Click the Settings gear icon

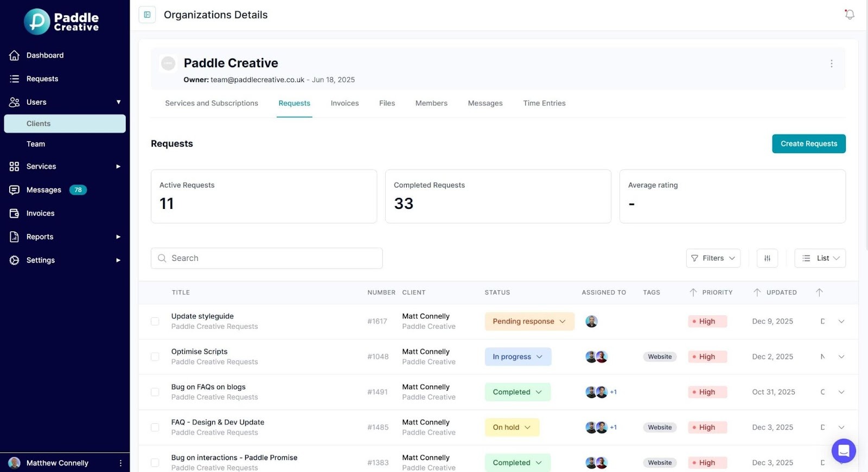(x=15, y=260)
